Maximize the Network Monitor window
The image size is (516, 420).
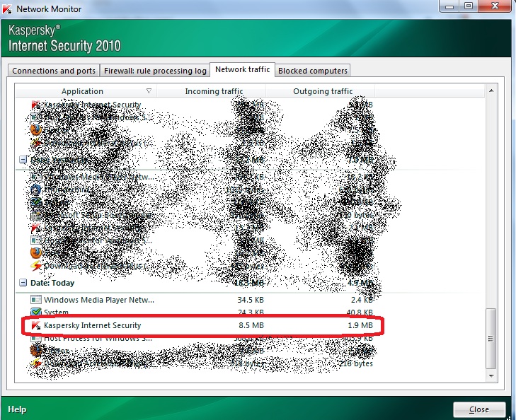(469, 6)
